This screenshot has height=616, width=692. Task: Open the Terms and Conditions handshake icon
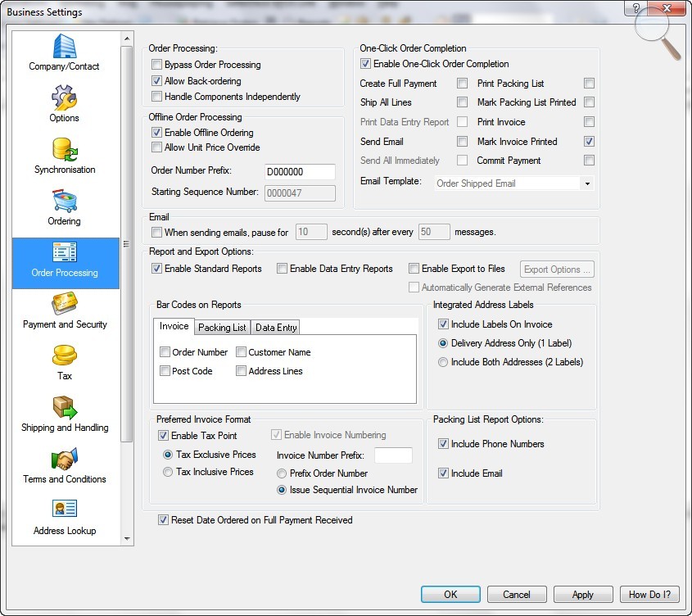click(64, 460)
